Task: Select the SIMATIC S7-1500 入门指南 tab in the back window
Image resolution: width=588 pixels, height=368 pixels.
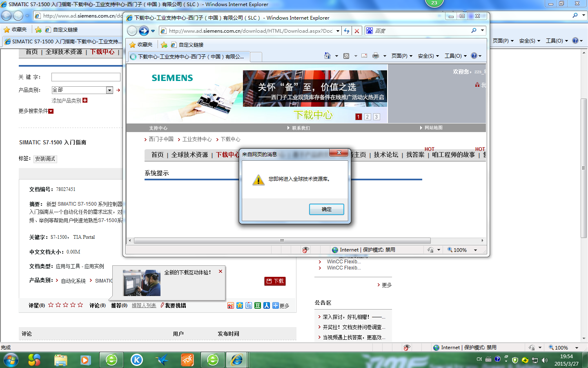Action: (x=64, y=42)
